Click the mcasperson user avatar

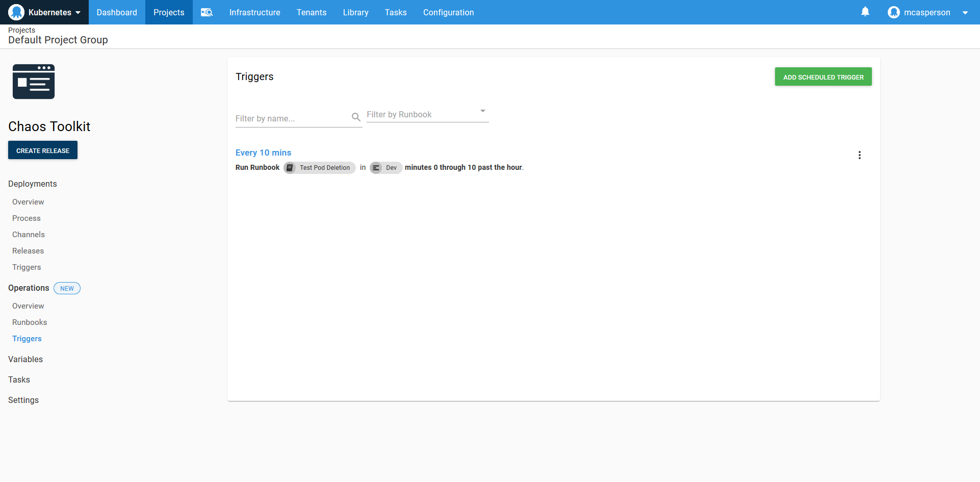coord(893,12)
